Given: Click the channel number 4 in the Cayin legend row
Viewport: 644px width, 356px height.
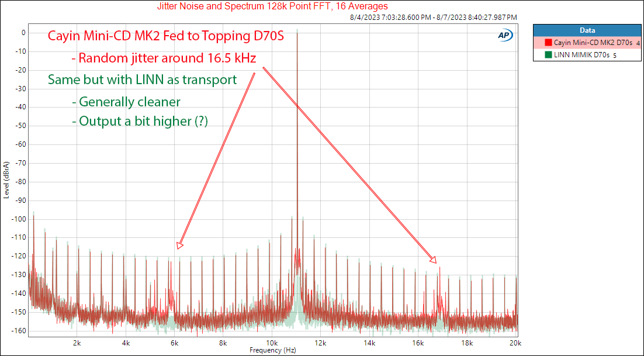Looking at the screenshot, I should (638, 43).
